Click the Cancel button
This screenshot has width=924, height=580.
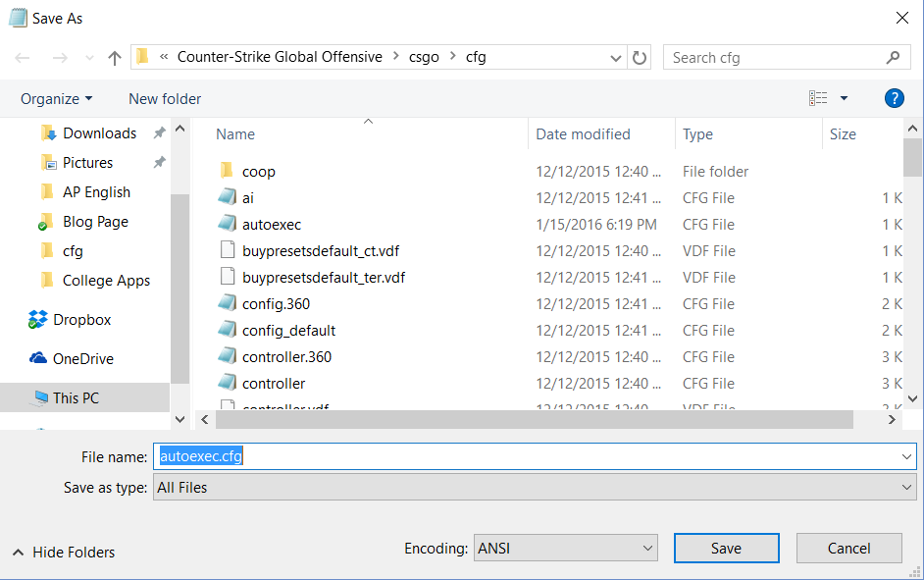coord(848,549)
